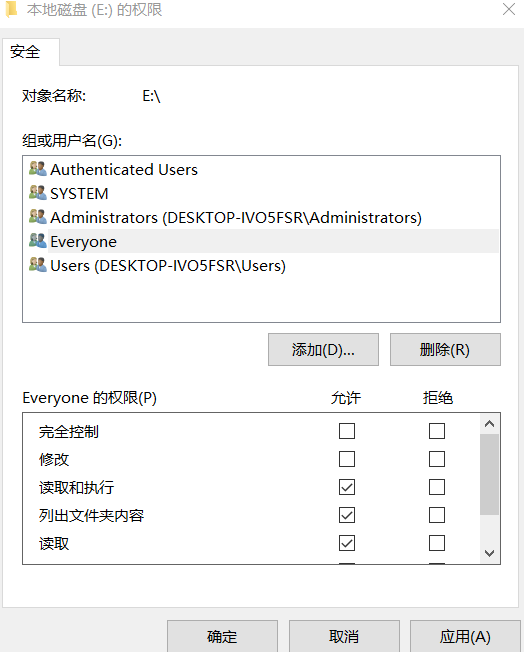The image size is (524, 652).
Task: Click the 修改 permission label
Action: (54, 459)
